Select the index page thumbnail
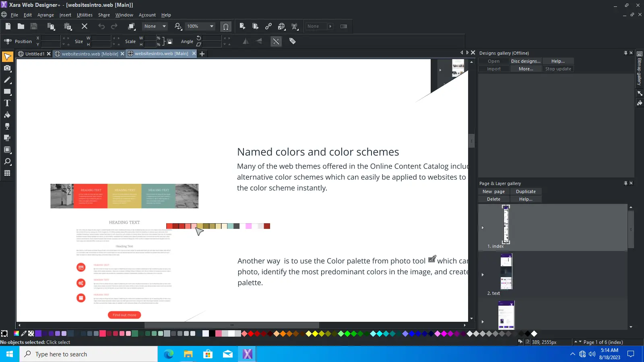Screen dimensions: 644x362 click(506, 224)
